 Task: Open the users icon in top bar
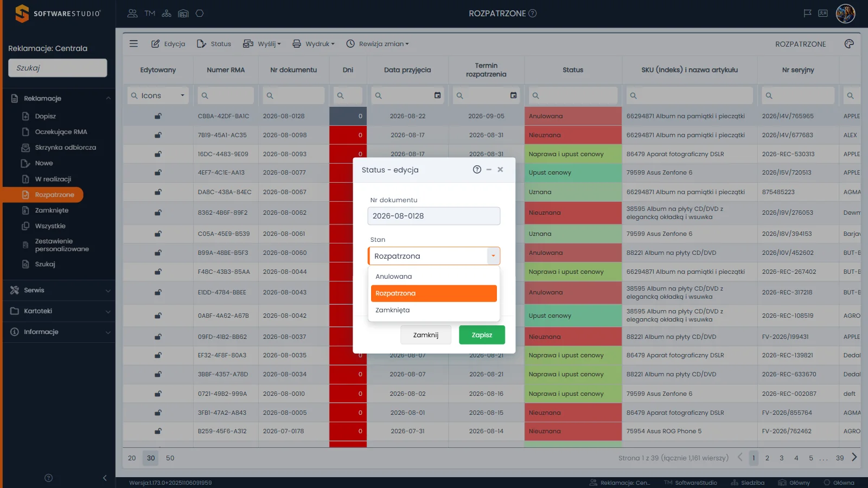132,14
